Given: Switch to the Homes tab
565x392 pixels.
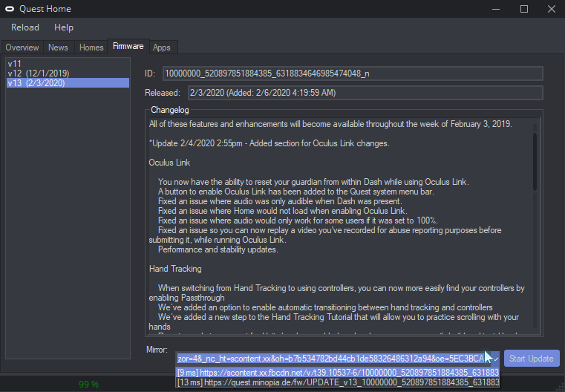Looking at the screenshot, I should tap(91, 48).
